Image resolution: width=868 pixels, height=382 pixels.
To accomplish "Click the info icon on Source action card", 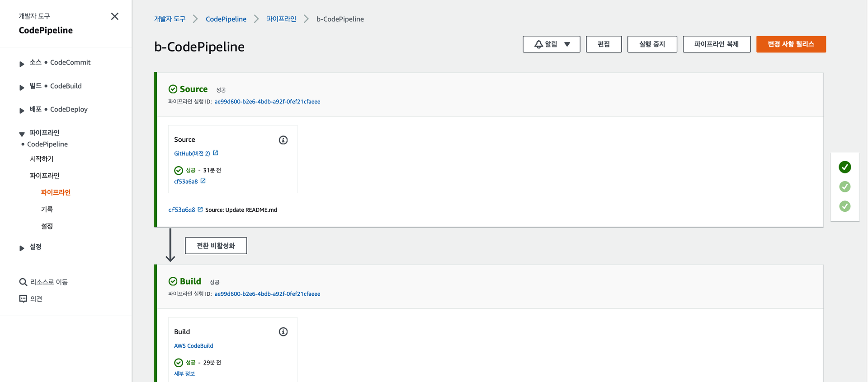I will click(283, 140).
